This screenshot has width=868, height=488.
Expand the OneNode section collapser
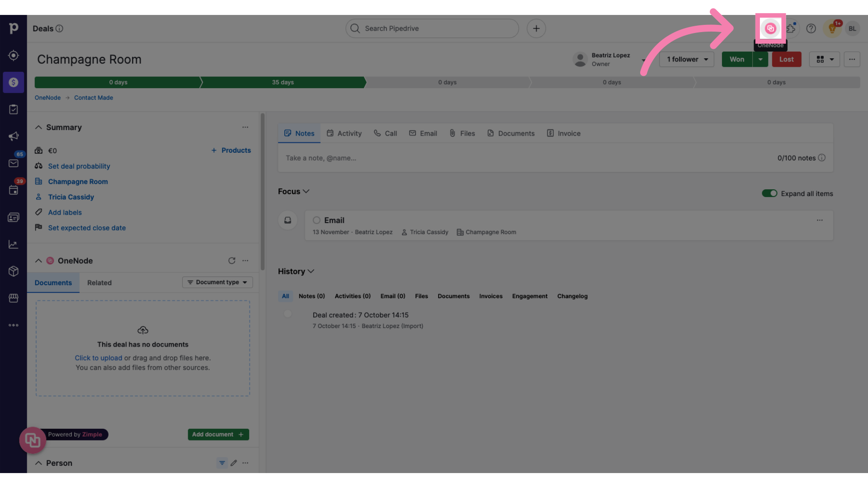tap(38, 260)
